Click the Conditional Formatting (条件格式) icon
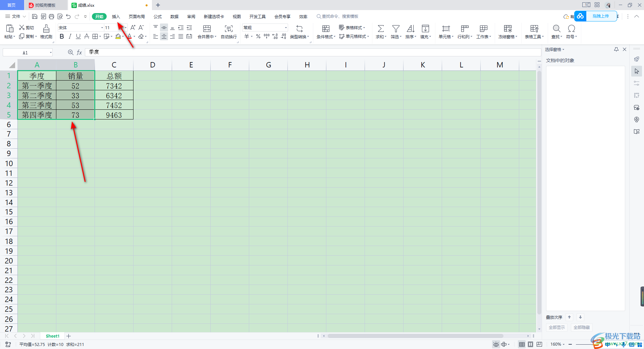The height and width of the screenshot is (349, 644). pos(326,29)
